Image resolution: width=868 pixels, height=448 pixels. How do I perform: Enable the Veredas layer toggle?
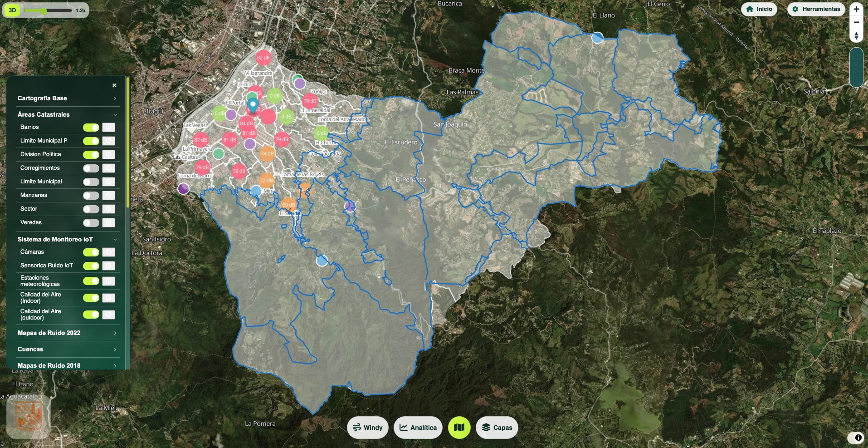tap(91, 223)
